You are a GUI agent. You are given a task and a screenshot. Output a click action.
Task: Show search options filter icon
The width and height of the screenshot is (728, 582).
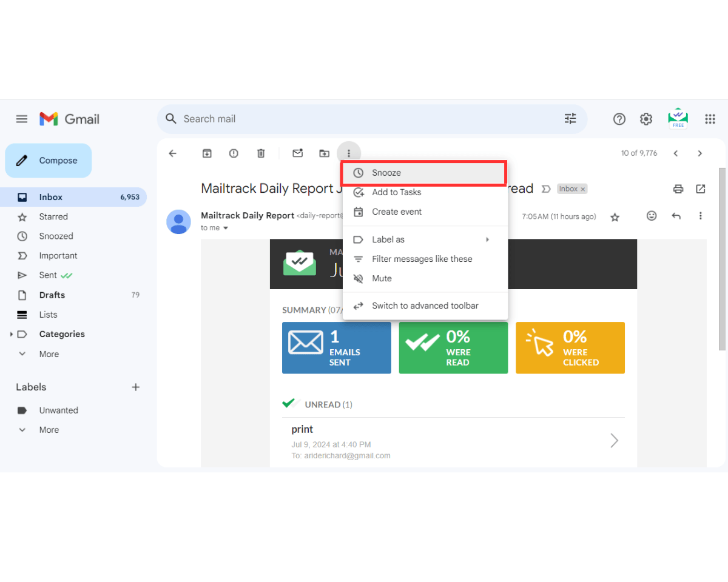coord(570,118)
